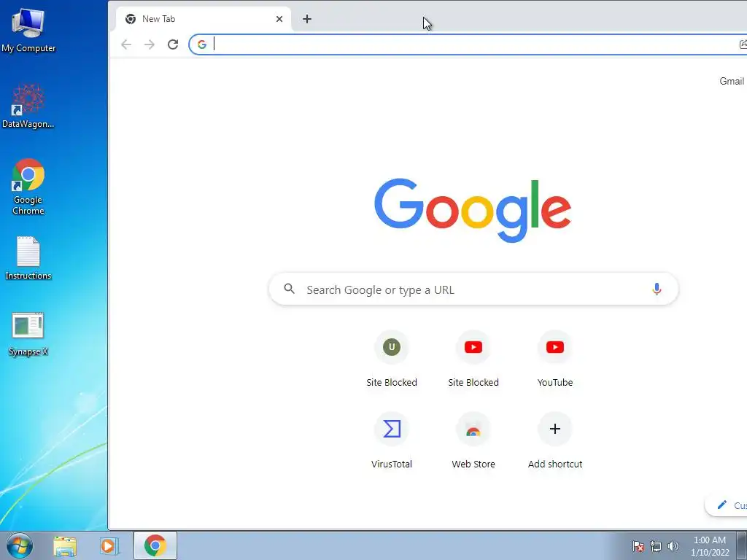This screenshot has width=747, height=560.
Task: Click the Customize pencil button
Action: click(727, 505)
